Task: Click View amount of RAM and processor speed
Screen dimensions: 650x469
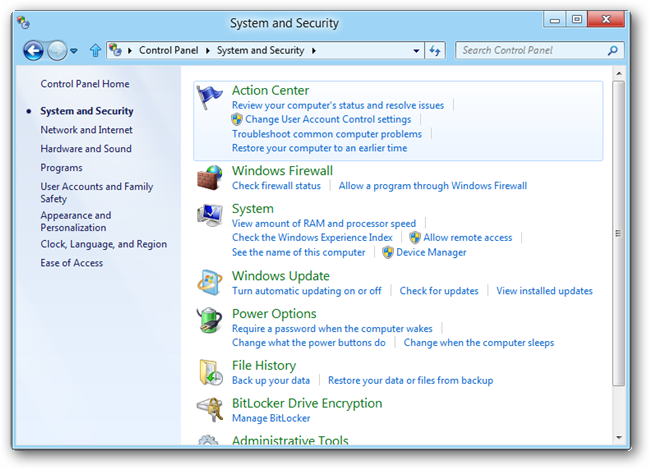Action: 324,224
